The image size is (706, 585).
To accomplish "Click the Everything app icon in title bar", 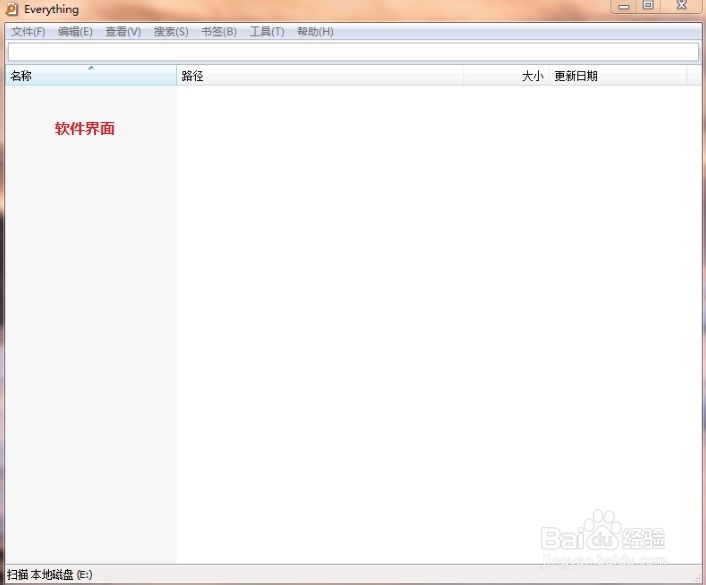I will [11, 9].
